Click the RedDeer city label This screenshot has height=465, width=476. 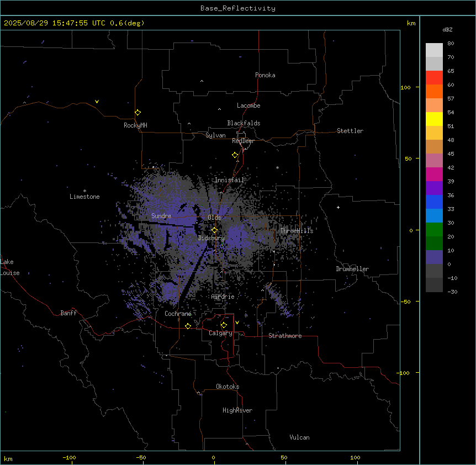(243, 141)
